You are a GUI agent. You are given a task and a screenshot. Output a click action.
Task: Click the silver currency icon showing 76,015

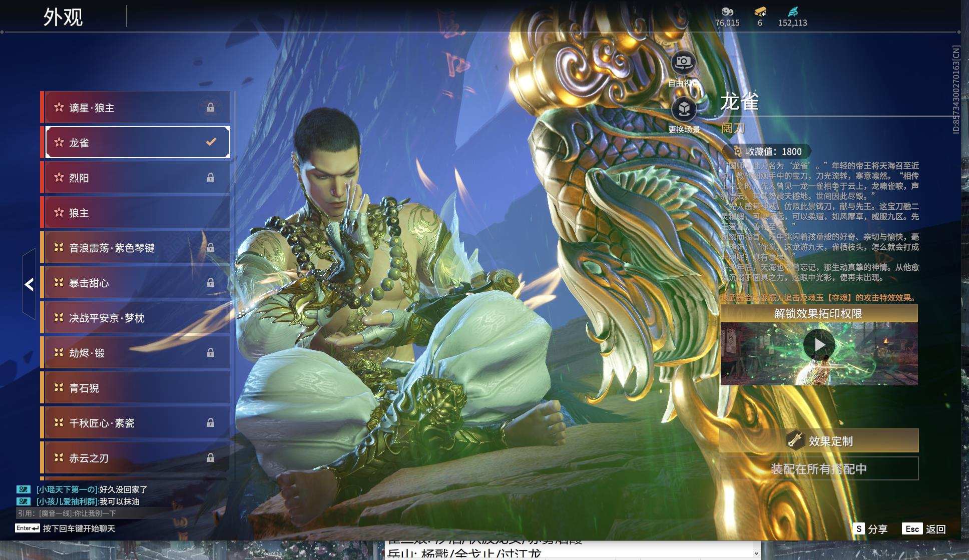(727, 11)
